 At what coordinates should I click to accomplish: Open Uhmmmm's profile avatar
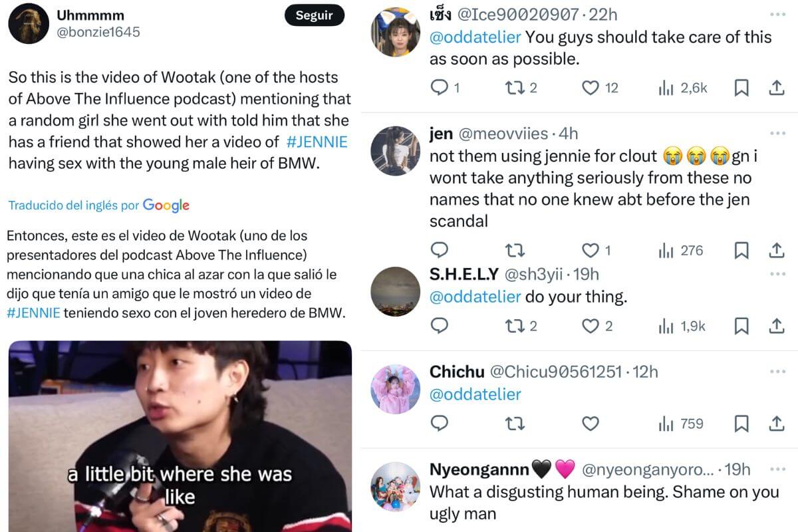click(28, 23)
